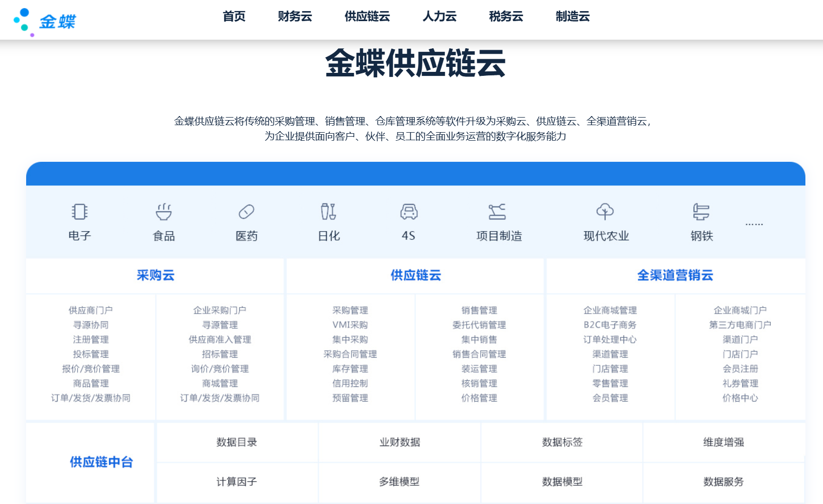Open the 维度增强 cell
823x504 pixels.
pyautogui.click(x=723, y=442)
